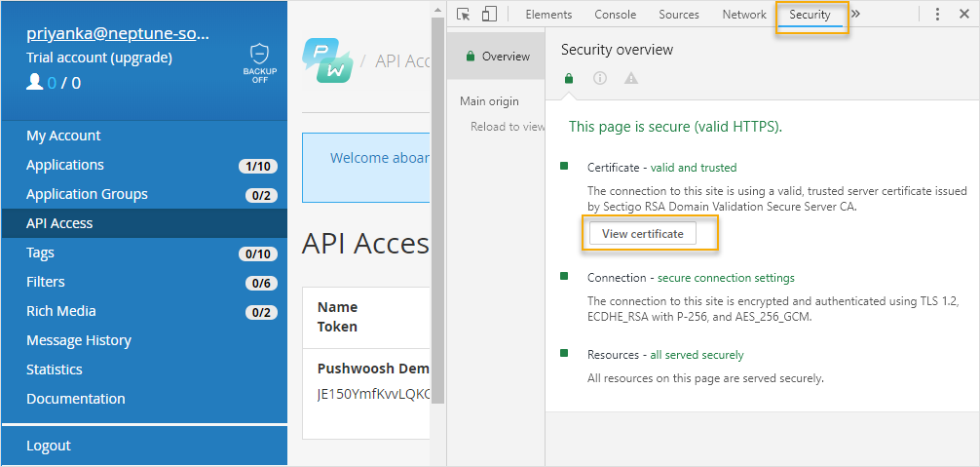
Task: Click the info circle icon
Action: coord(600,78)
